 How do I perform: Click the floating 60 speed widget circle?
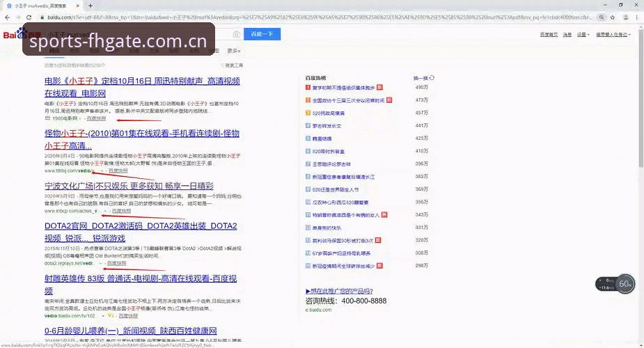[625, 283]
